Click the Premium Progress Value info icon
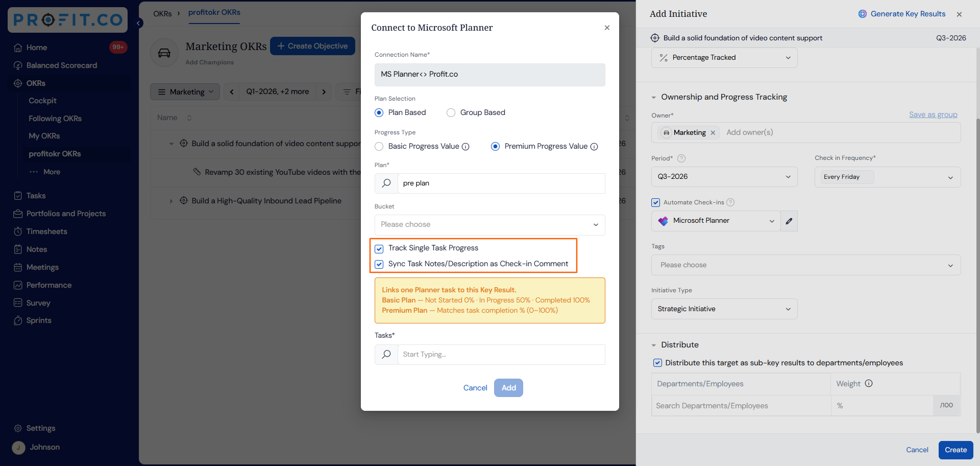This screenshot has width=980, height=466. point(594,147)
